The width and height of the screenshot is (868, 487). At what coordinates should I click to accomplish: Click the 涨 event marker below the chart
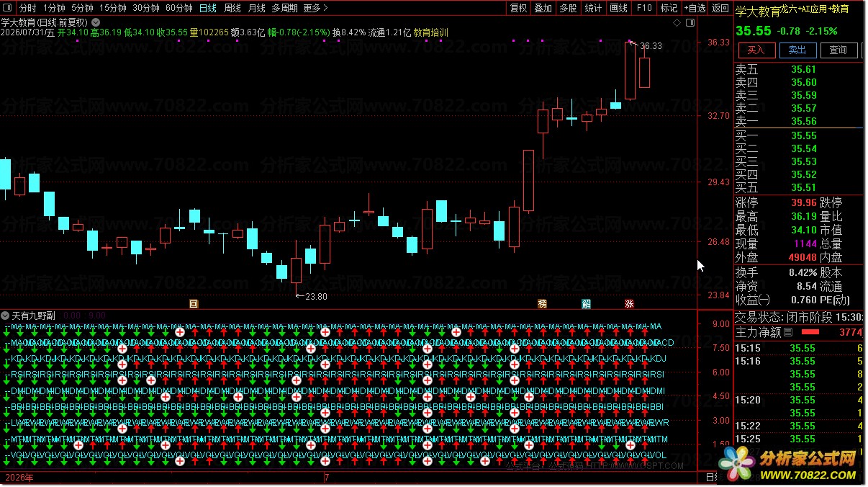point(630,303)
